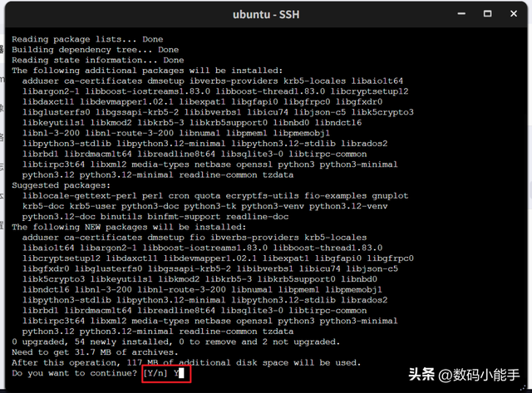Click 'Reading state information... Done' line
This screenshot has height=393, width=532.
pyautogui.click(x=98, y=61)
